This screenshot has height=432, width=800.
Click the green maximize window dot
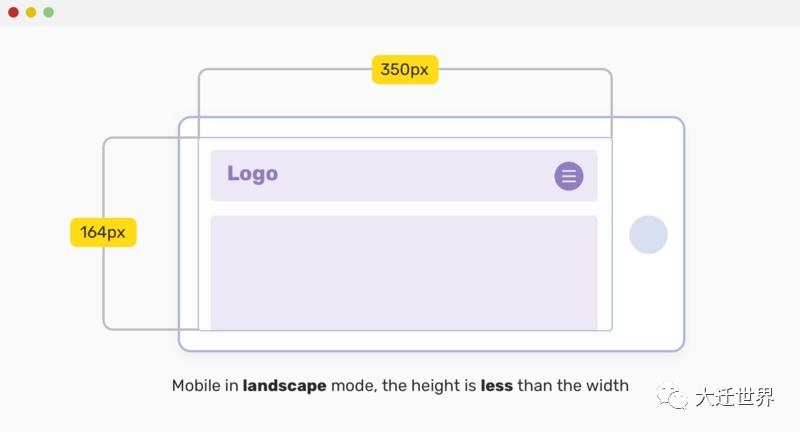48,12
